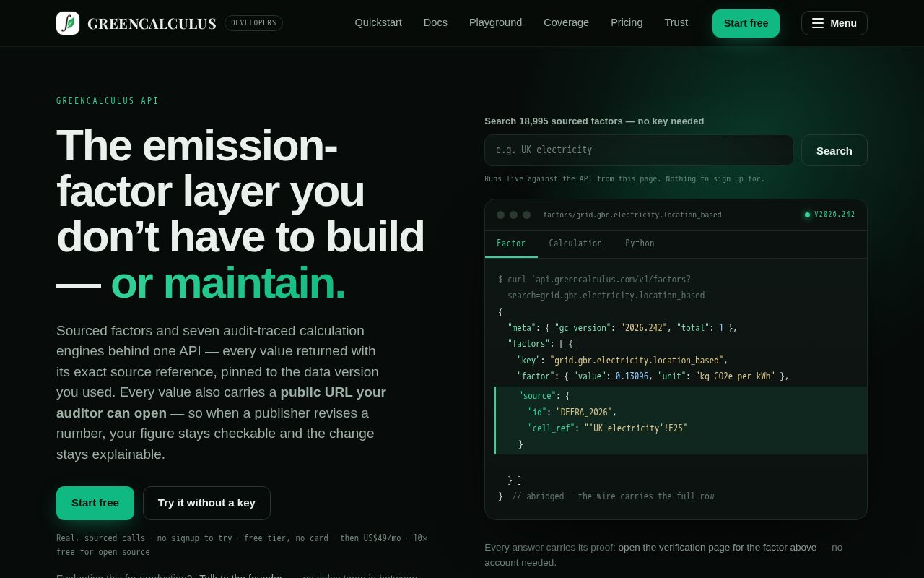
Task: Click the '// abridged' code comment line
Action: coord(613,496)
